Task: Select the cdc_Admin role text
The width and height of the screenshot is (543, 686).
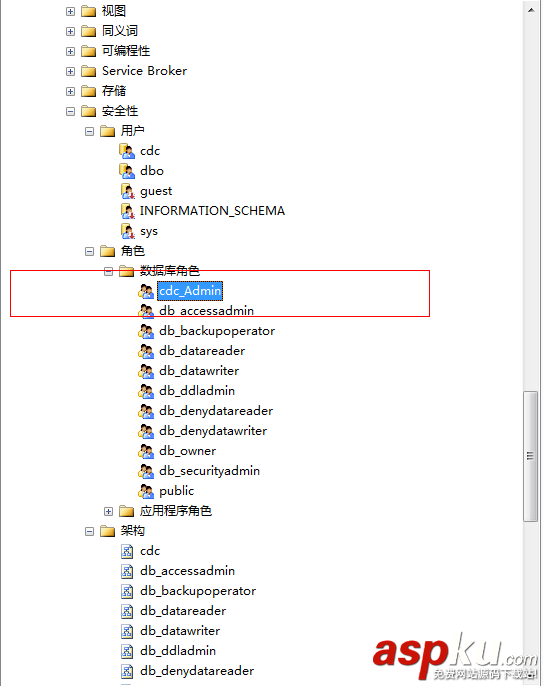Action: click(190, 291)
